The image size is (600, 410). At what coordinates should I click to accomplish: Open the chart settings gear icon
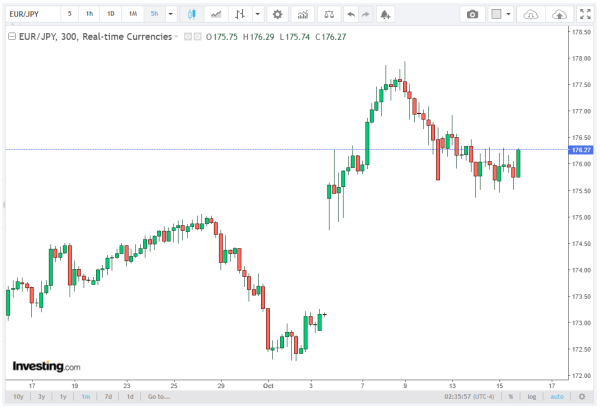277,14
